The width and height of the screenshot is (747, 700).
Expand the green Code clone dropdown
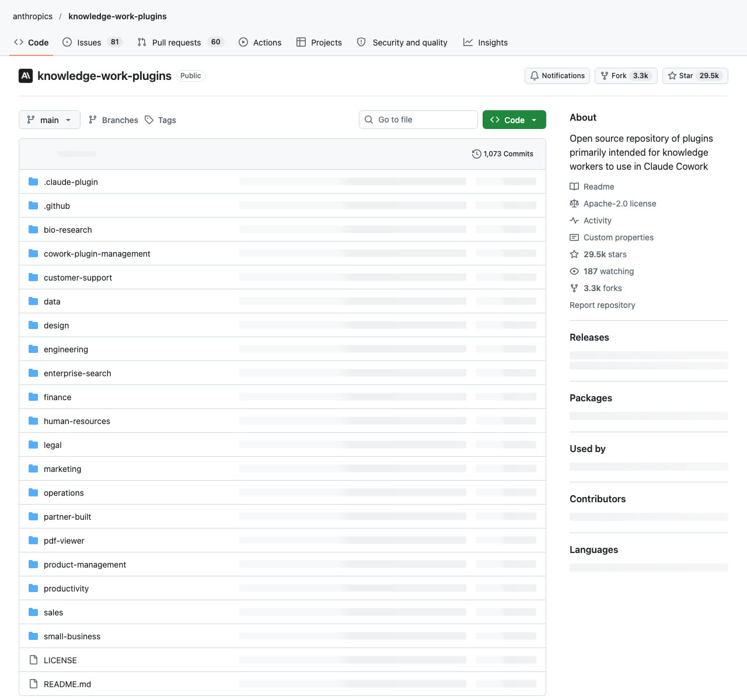tap(514, 120)
